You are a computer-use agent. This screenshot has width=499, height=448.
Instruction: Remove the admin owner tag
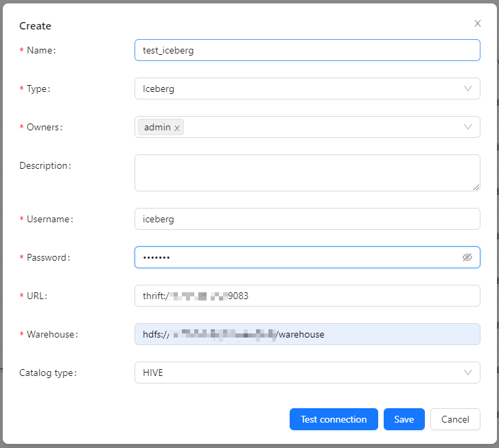click(177, 128)
